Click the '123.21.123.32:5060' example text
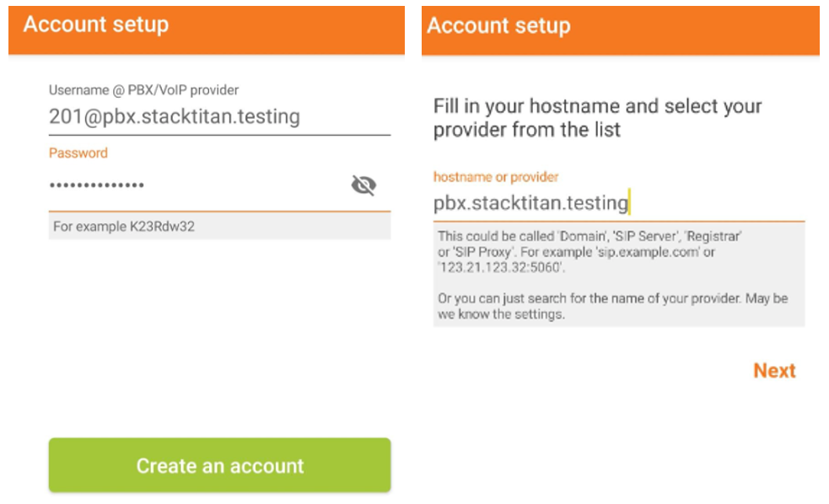The image size is (829, 504). point(501,267)
